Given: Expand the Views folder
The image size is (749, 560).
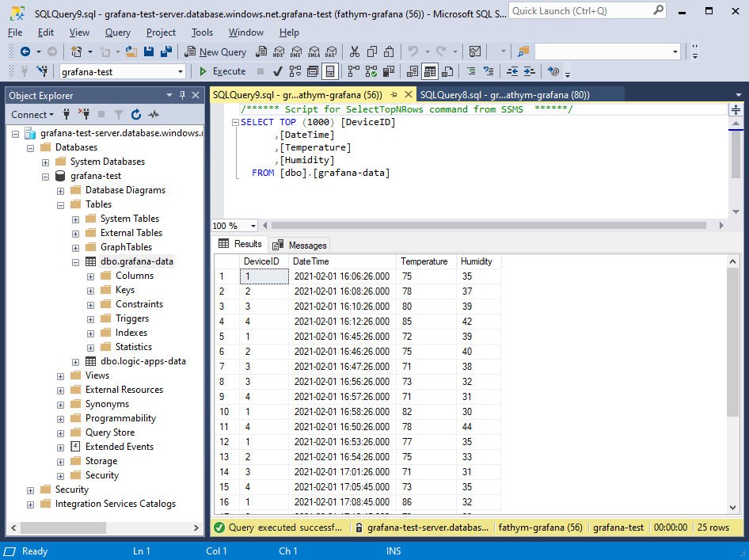Looking at the screenshot, I should pos(60,376).
